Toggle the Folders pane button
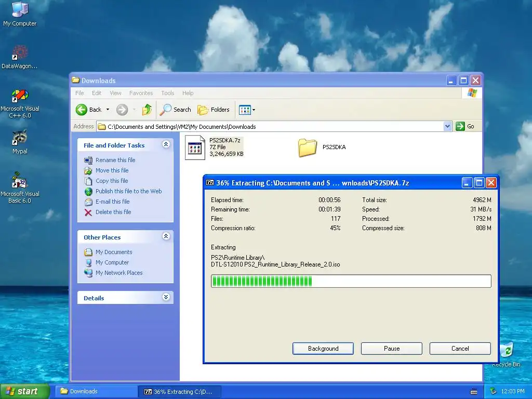This screenshot has width=532, height=399. (214, 110)
